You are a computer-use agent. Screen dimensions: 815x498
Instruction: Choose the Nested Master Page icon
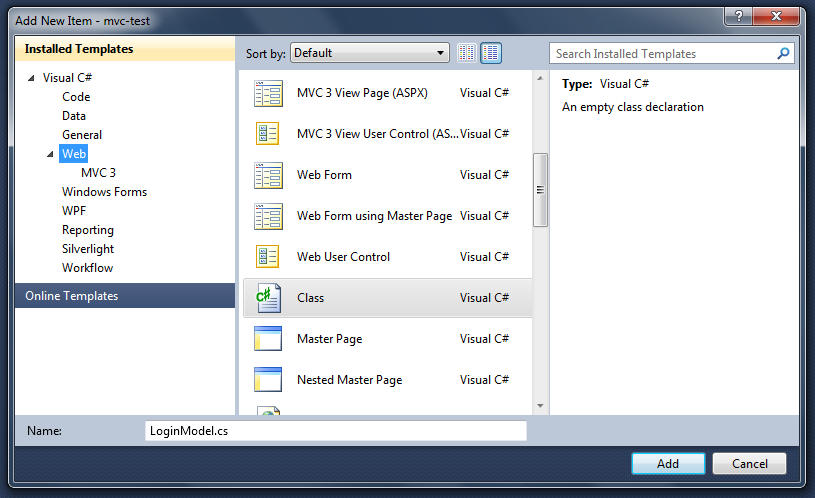click(268, 380)
